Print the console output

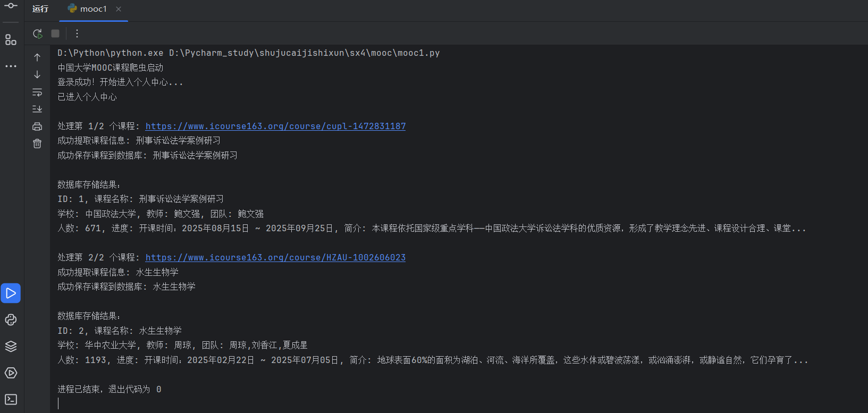tap(37, 127)
